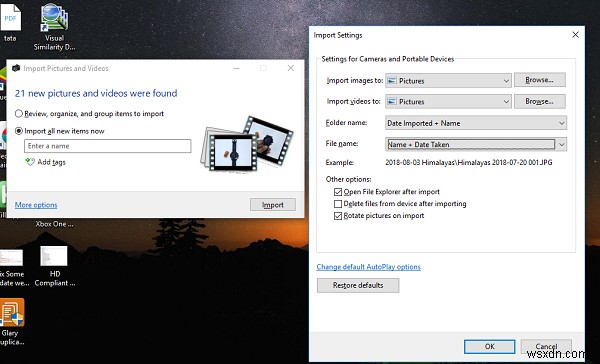Toggle Open File Explorer after import
The height and width of the screenshot is (364, 600).
point(338,192)
